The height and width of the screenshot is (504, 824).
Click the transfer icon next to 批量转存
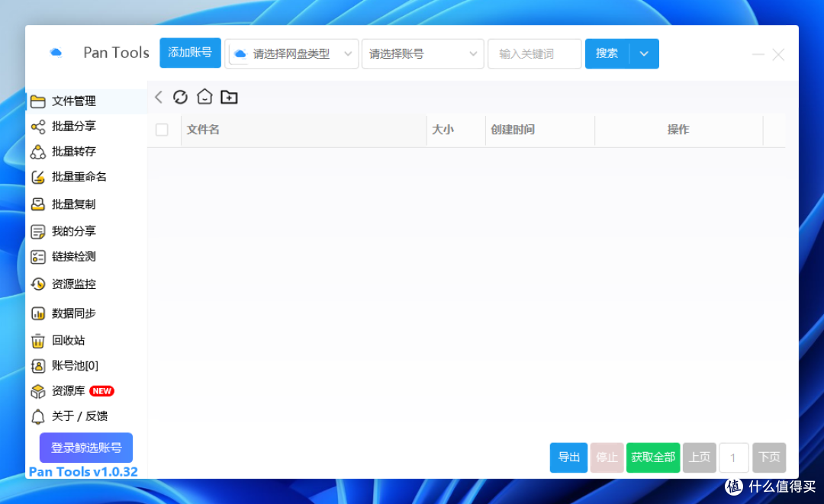(38, 152)
